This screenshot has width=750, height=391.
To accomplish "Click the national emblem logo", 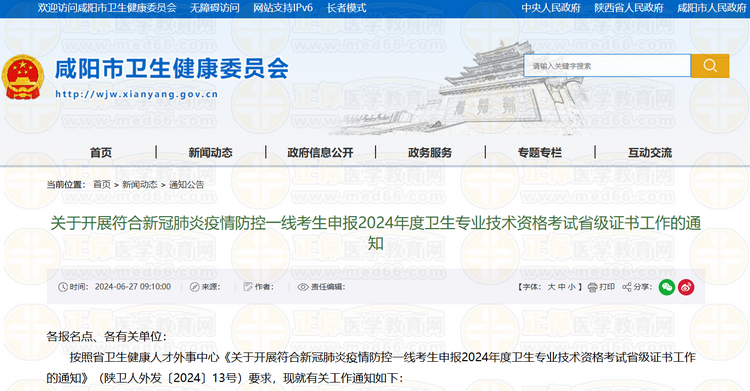I will pyautogui.click(x=22, y=78).
